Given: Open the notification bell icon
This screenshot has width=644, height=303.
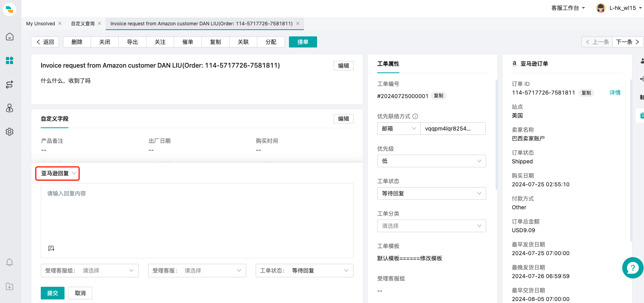Looking at the screenshot, I should pos(9,262).
